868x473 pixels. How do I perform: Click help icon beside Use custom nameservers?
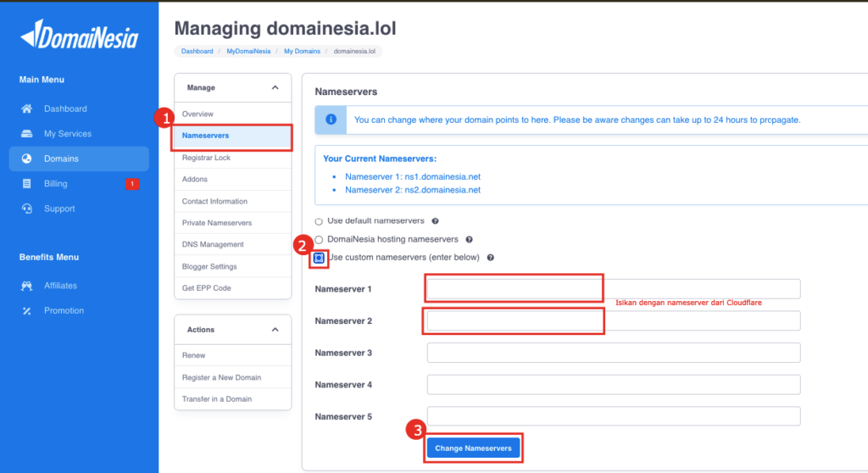click(491, 258)
